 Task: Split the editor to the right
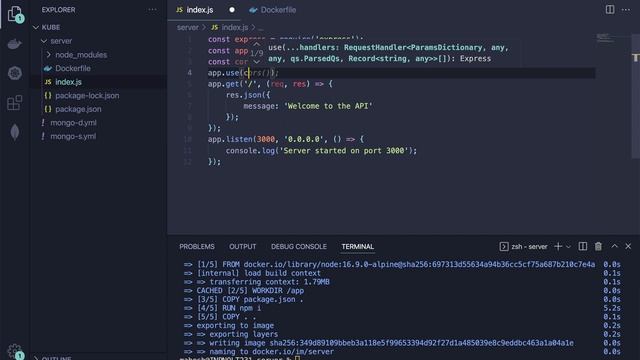(610, 9)
